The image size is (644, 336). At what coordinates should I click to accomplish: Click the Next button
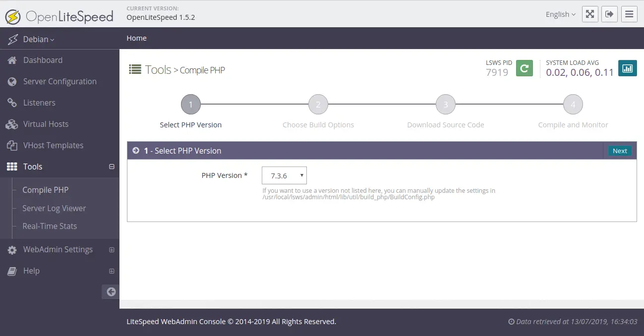coord(620,151)
